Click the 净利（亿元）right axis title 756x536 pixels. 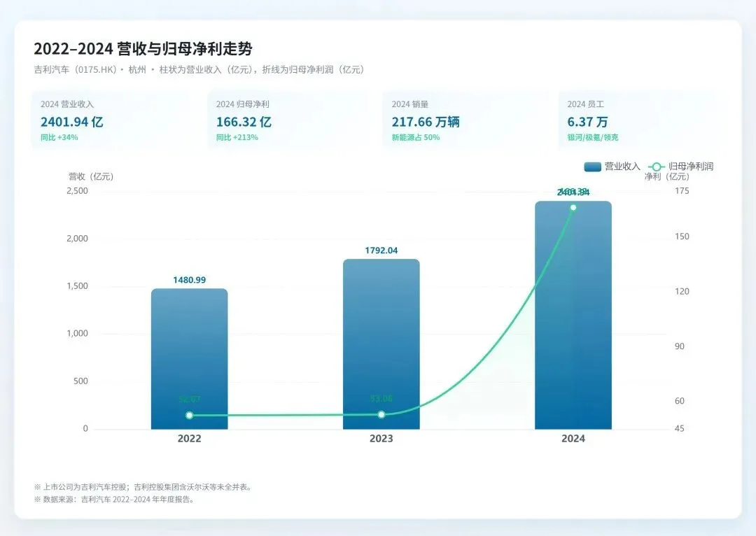tap(667, 177)
